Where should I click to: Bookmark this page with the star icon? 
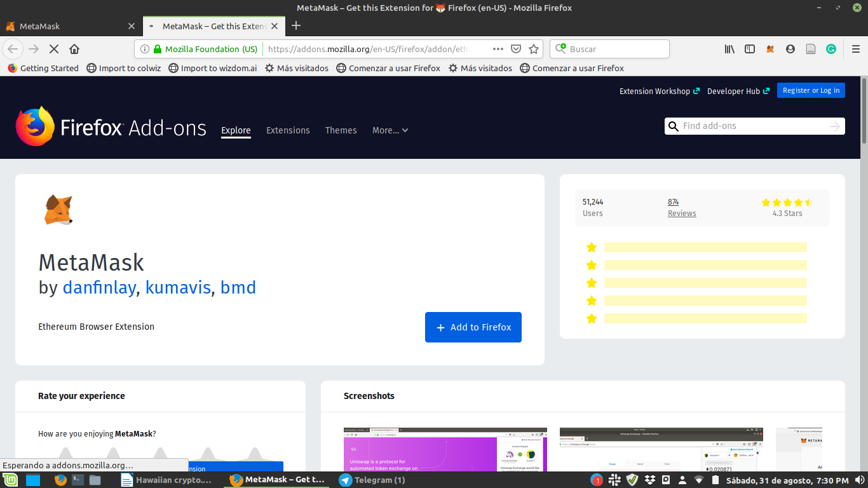(x=534, y=49)
